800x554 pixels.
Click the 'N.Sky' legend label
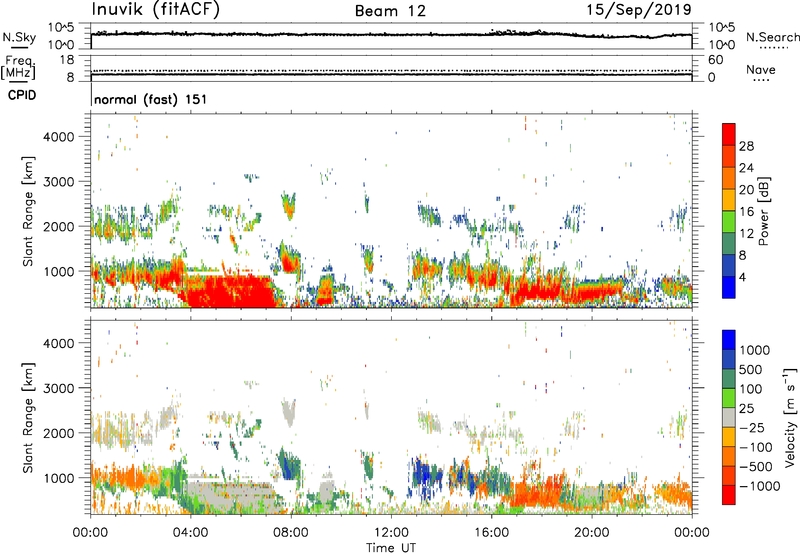(x=19, y=38)
